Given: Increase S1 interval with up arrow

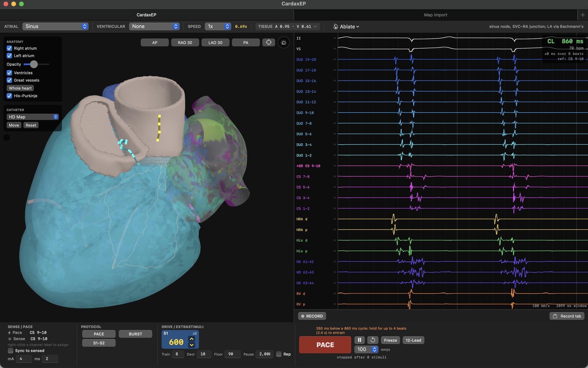Looking at the screenshot, I should 192,339.
